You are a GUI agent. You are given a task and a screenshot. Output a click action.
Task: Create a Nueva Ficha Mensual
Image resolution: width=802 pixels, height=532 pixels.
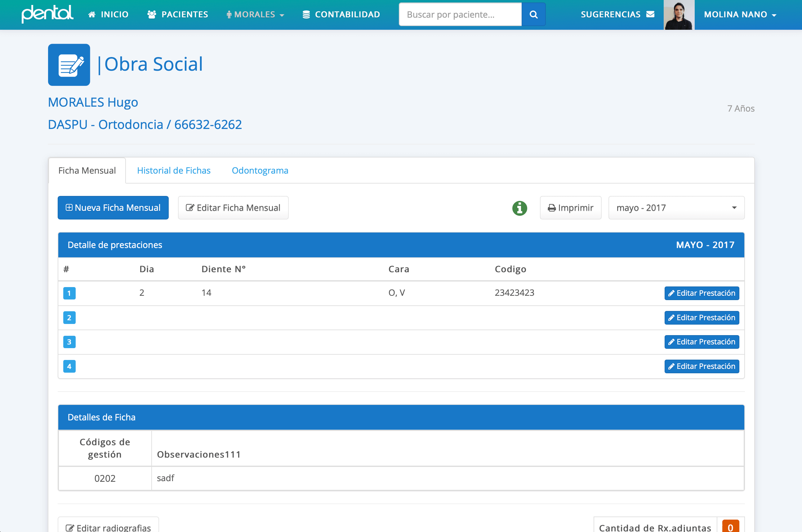(113, 208)
